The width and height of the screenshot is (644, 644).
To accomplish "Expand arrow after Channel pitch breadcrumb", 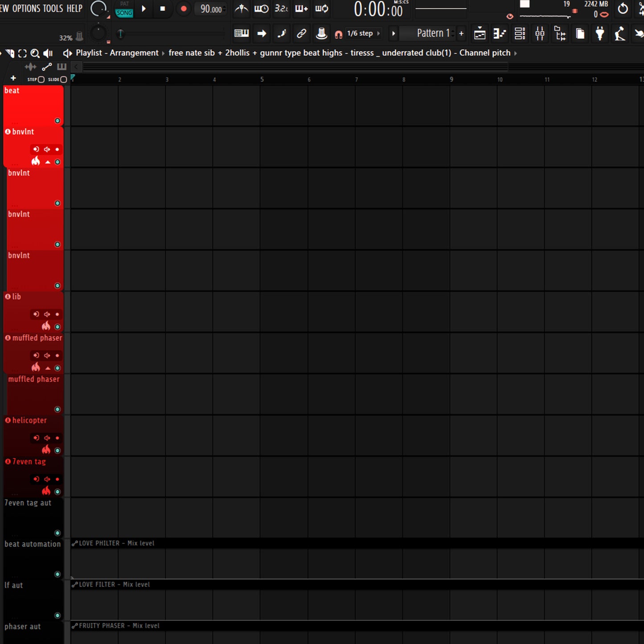I will (516, 53).
